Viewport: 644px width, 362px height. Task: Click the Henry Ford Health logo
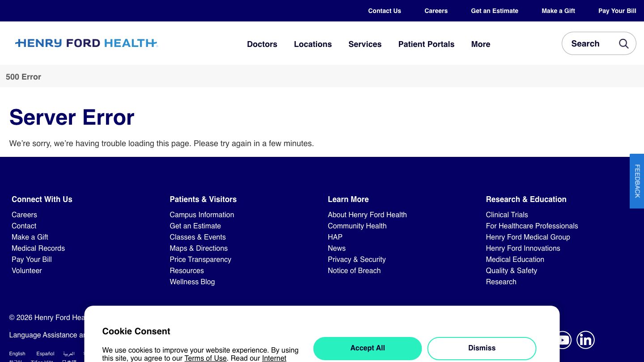coord(86,43)
